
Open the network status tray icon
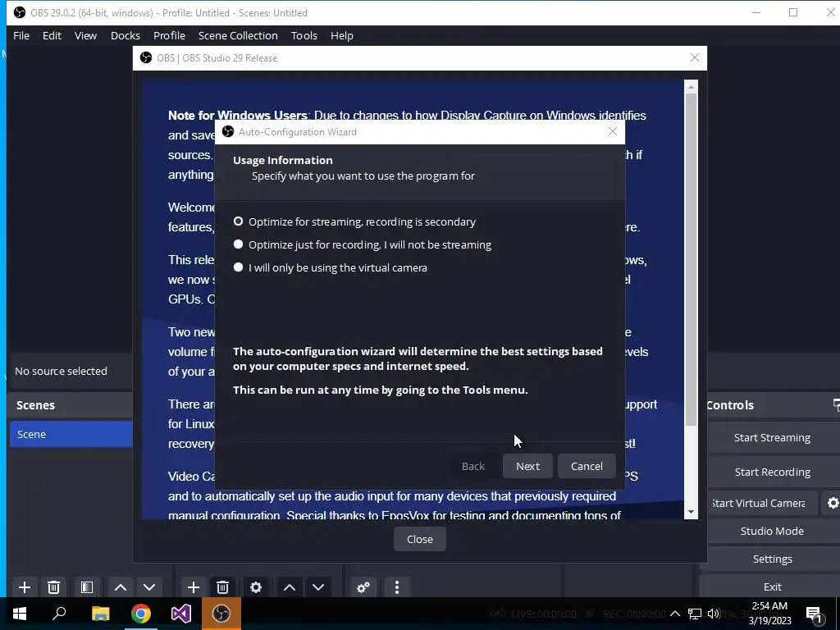coord(695,614)
